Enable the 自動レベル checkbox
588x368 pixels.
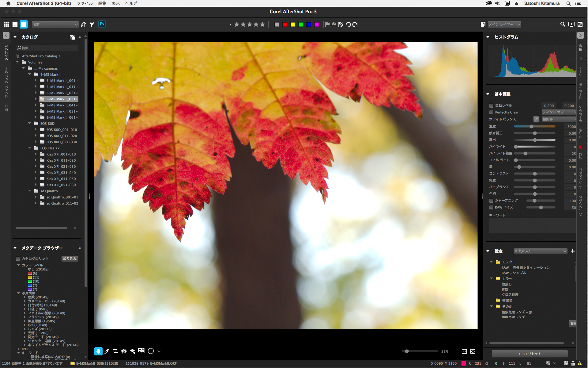coord(491,105)
